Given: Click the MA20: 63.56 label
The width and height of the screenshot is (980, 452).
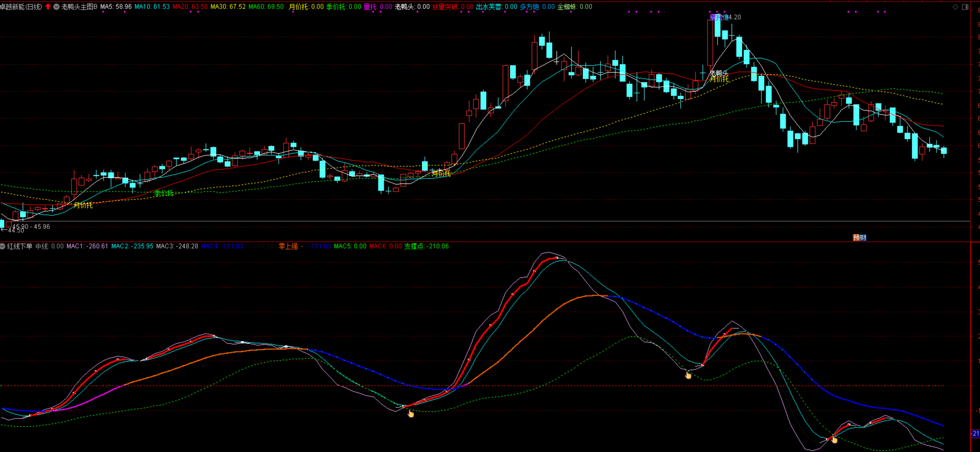Looking at the screenshot, I should tap(190, 6).
